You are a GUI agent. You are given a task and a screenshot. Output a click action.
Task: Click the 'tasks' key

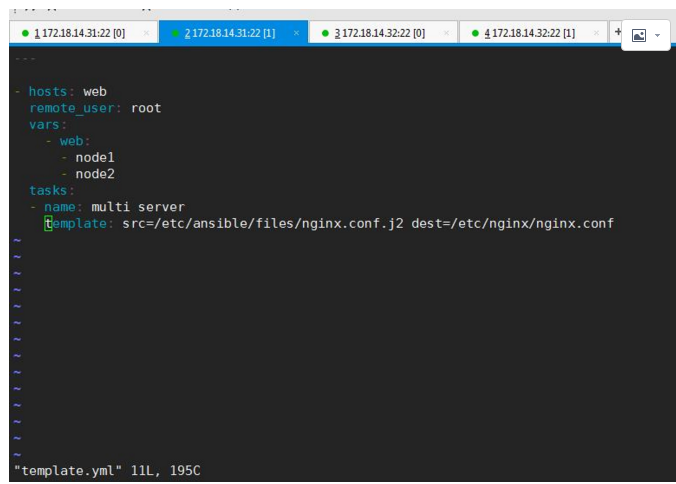pos(48,190)
